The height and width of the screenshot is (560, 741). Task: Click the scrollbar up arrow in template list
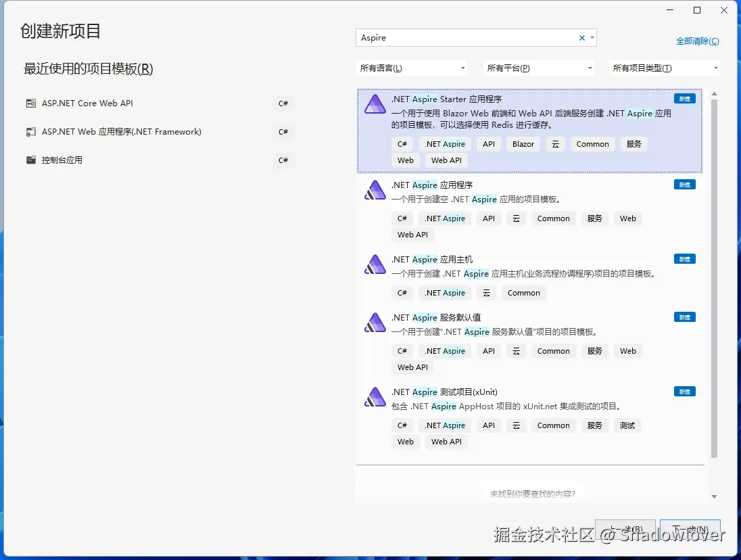click(714, 94)
